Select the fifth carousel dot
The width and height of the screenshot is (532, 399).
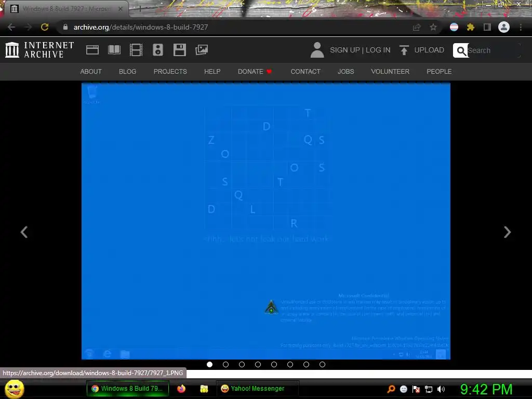tap(274, 364)
